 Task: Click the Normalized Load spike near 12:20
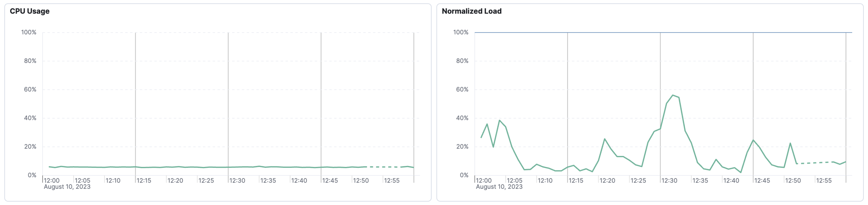[605, 139]
